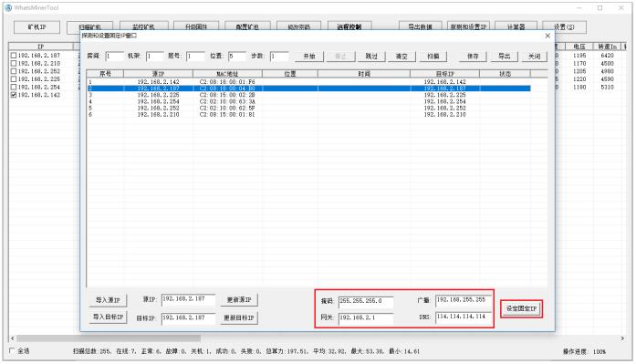This screenshot has height=364, width=636.
Task: Tick the 192.168.2.225 miner checkbox
Action: (14, 79)
